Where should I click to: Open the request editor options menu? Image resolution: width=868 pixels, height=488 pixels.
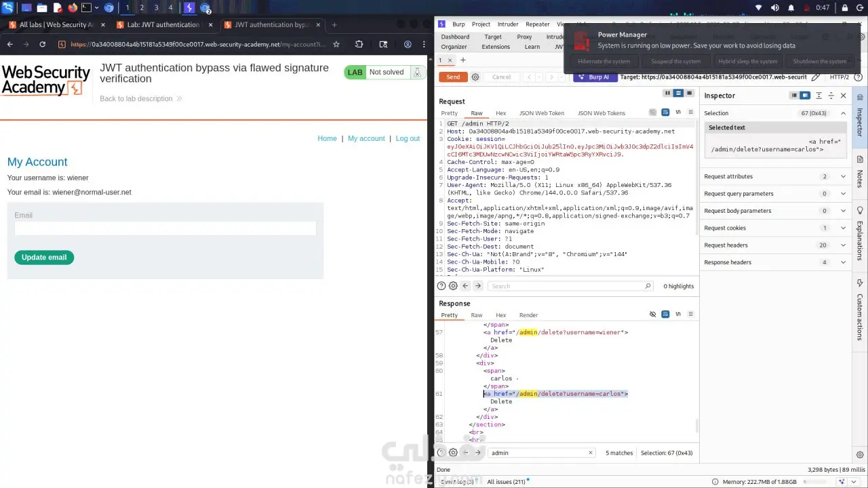click(691, 113)
